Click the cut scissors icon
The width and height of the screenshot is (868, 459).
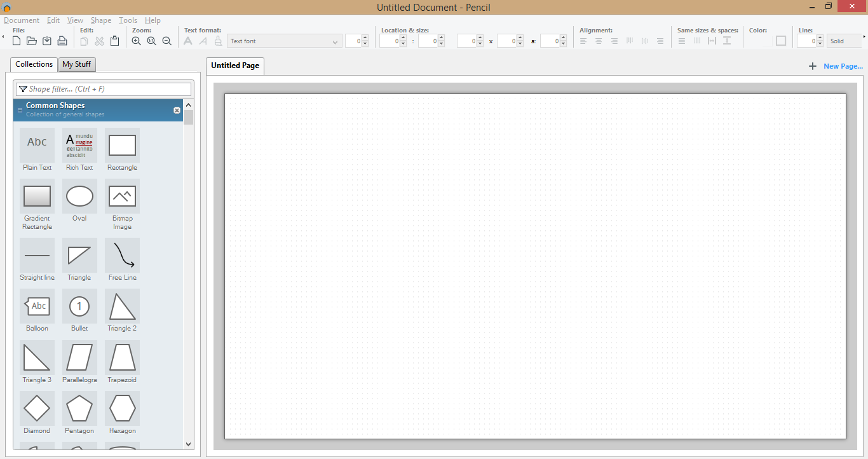point(99,41)
